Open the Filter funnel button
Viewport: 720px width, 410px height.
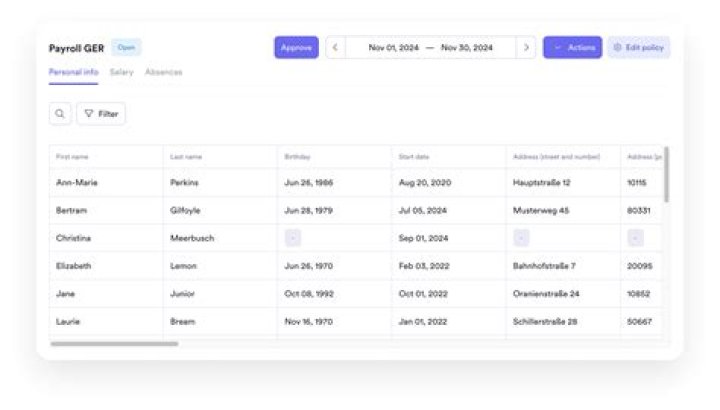coord(101,114)
